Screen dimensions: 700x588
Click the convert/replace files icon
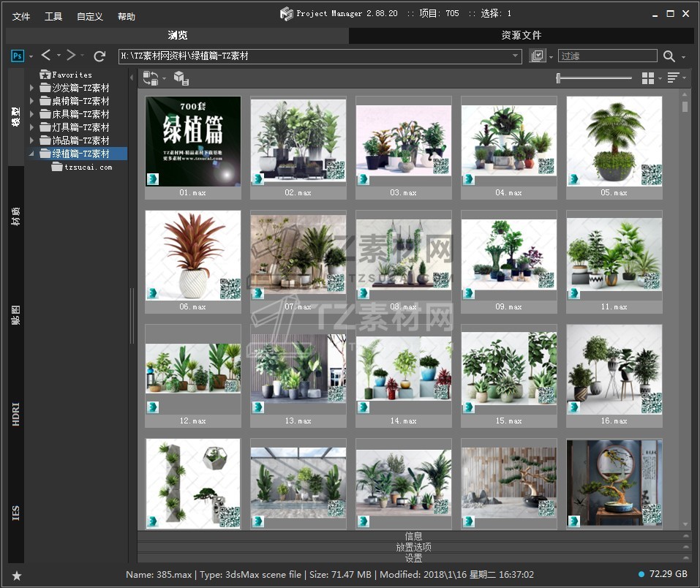click(151, 78)
